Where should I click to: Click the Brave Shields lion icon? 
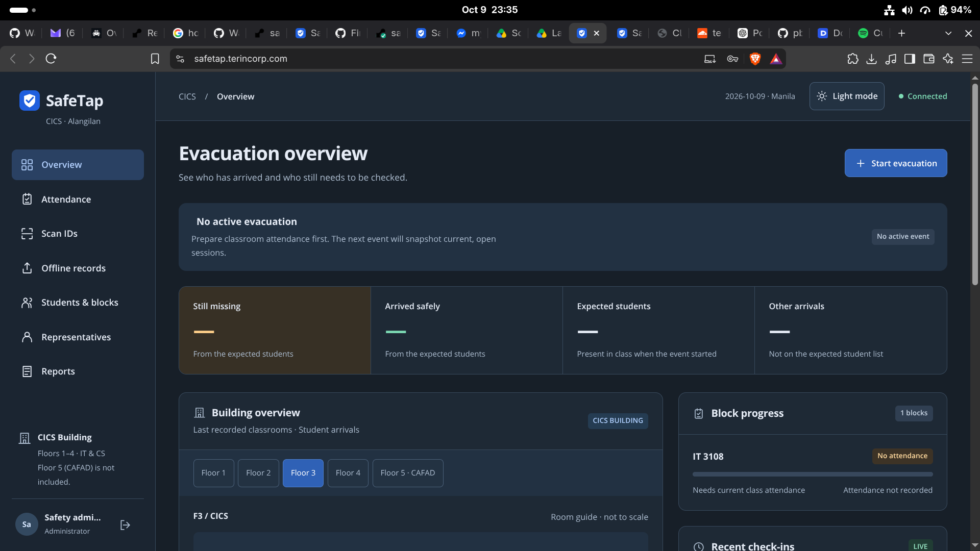[755, 59]
